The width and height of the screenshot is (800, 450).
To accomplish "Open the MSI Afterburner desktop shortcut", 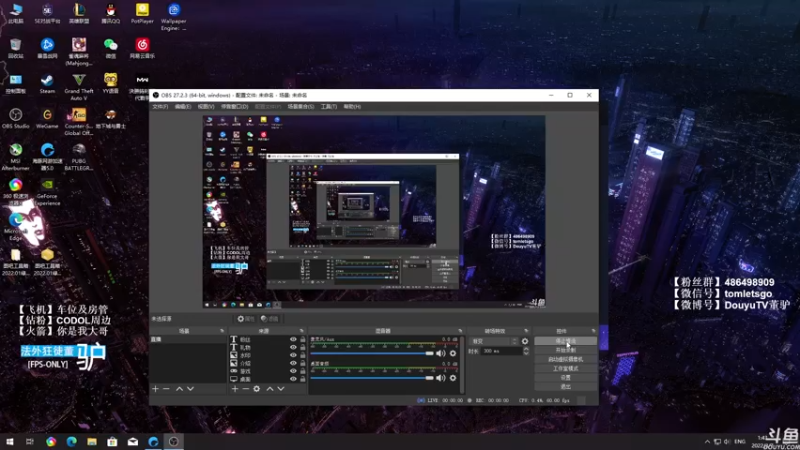I will 15,157.
